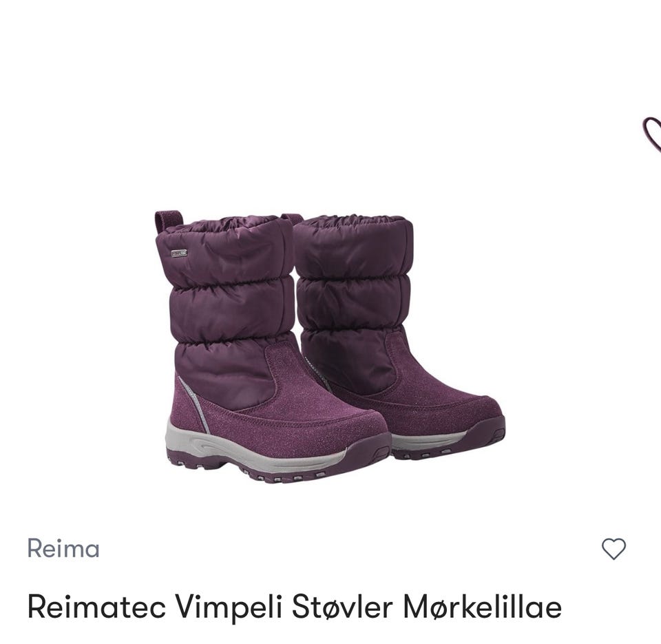The width and height of the screenshot is (661, 644).
Task: Click the word "Reimatec" in the product name
Action: click(x=96, y=607)
